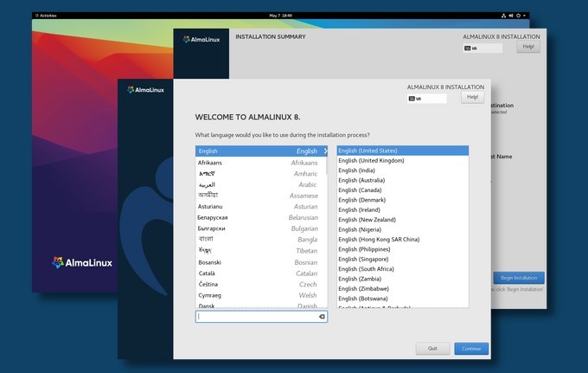
Task: Choose English (United Kingdom) locale
Action: coord(403,161)
